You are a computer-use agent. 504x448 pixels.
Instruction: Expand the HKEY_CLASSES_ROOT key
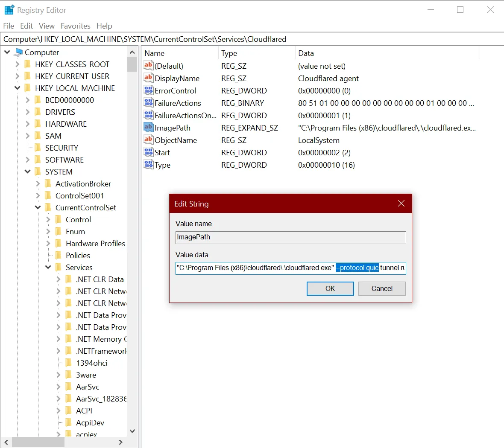click(17, 64)
